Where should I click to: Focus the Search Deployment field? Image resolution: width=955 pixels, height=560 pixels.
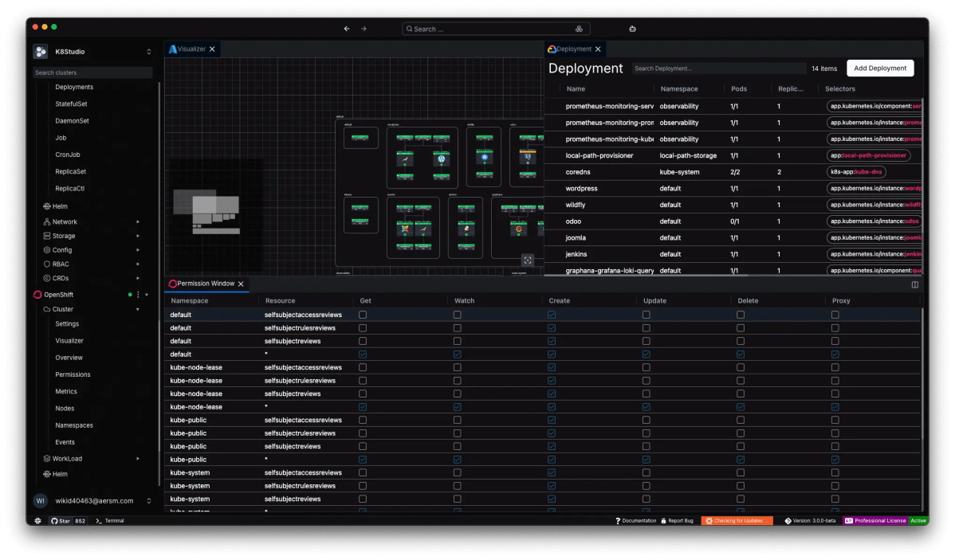tap(719, 69)
